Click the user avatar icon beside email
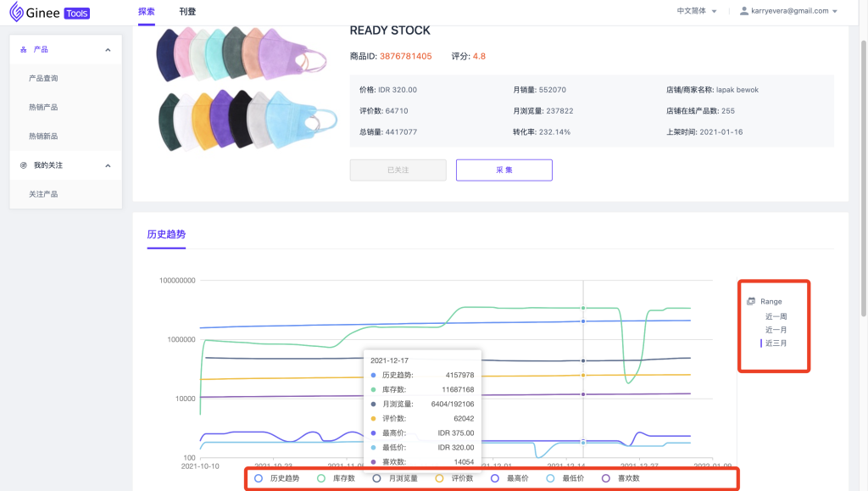The height and width of the screenshot is (491, 868). tap(744, 11)
